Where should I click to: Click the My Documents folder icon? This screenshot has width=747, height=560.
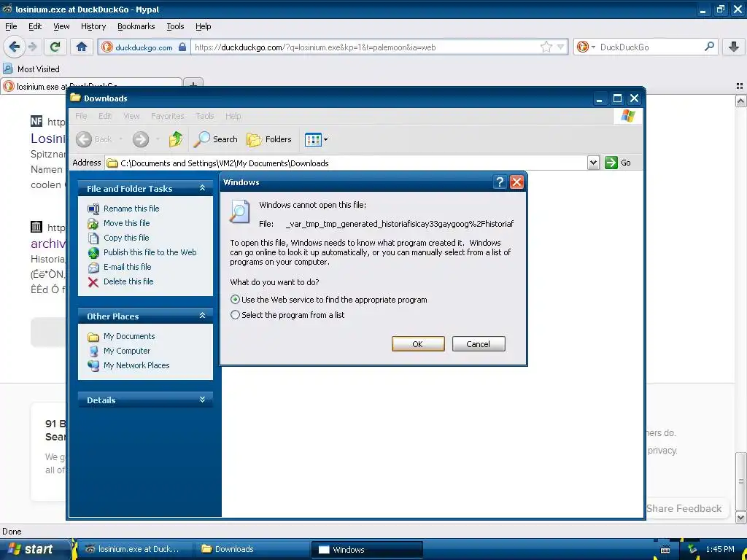click(93, 337)
